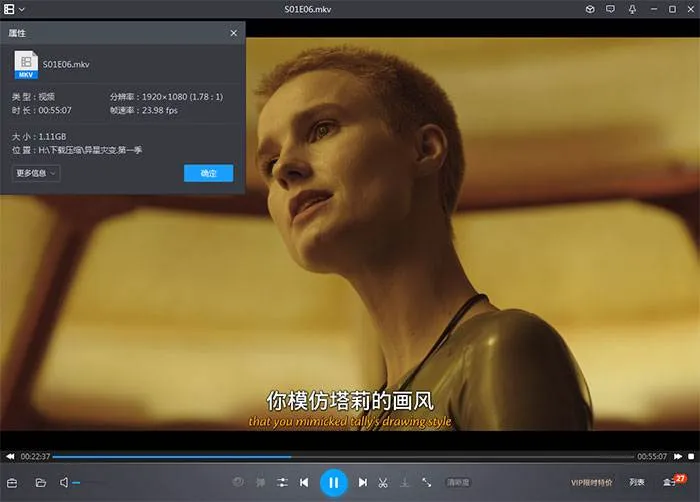Enter fullscreen with the diagonal arrows icon

[x=426, y=482]
